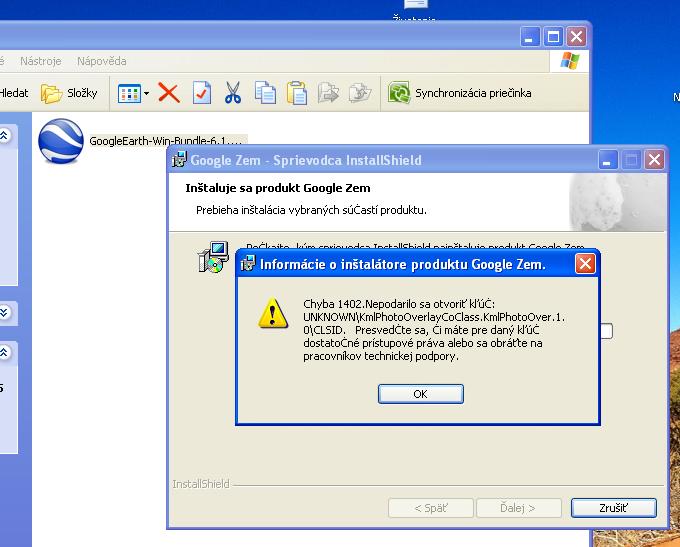Toggle the lowest sidebar panel chevron
This screenshot has height=547, width=680.
pyautogui.click(x=3, y=352)
